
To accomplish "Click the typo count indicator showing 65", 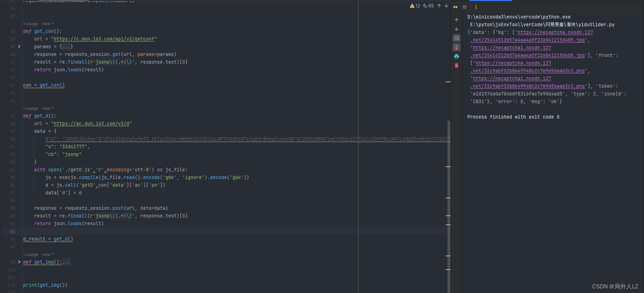I will [x=428, y=6].
